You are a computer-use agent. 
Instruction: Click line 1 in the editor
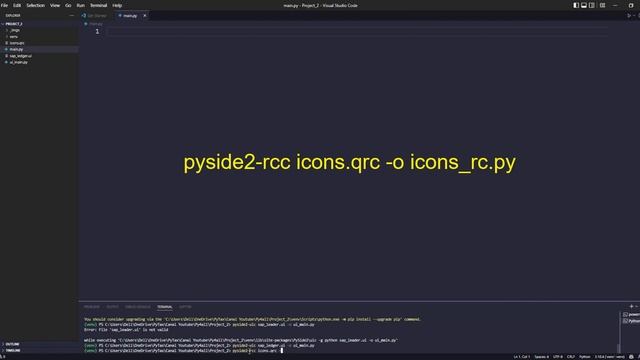click(x=357, y=31)
